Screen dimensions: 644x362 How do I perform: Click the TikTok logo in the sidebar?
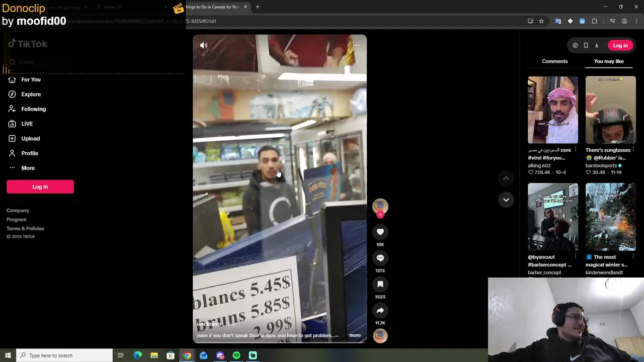pos(28,44)
